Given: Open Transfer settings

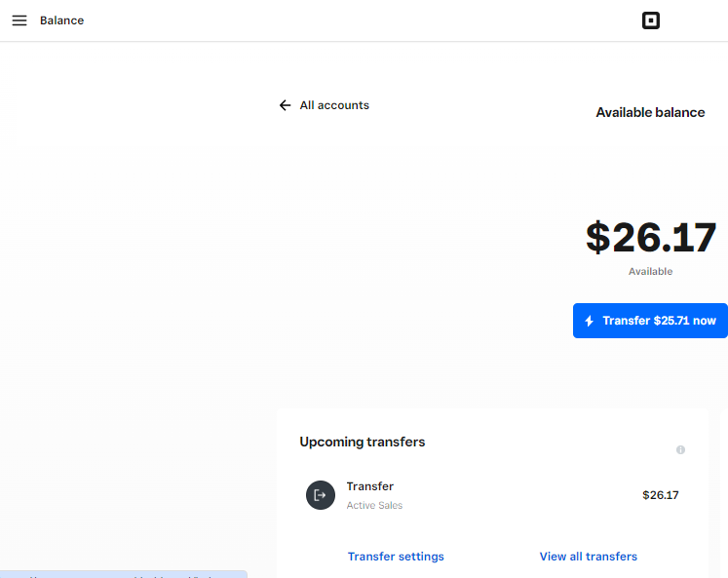Looking at the screenshot, I should coord(396,557).
